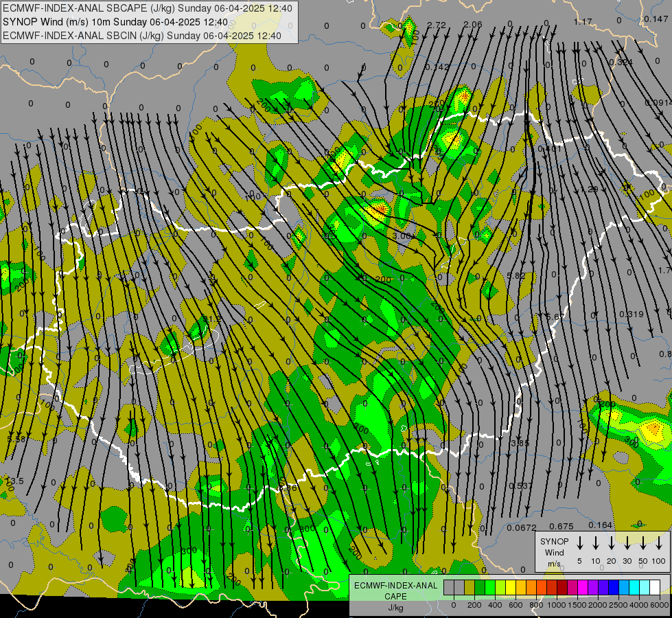
Task: Click the '800' tick under CAPE legend
Action: (536, 605)
